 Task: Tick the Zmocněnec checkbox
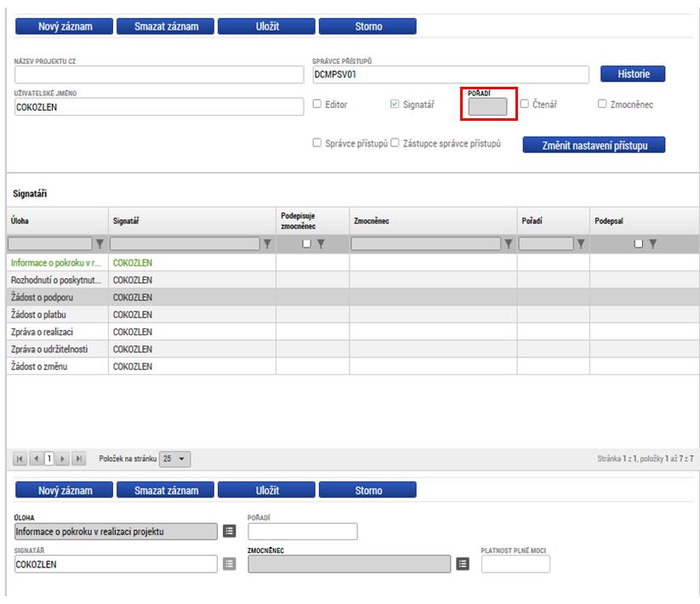coord(602,104)
